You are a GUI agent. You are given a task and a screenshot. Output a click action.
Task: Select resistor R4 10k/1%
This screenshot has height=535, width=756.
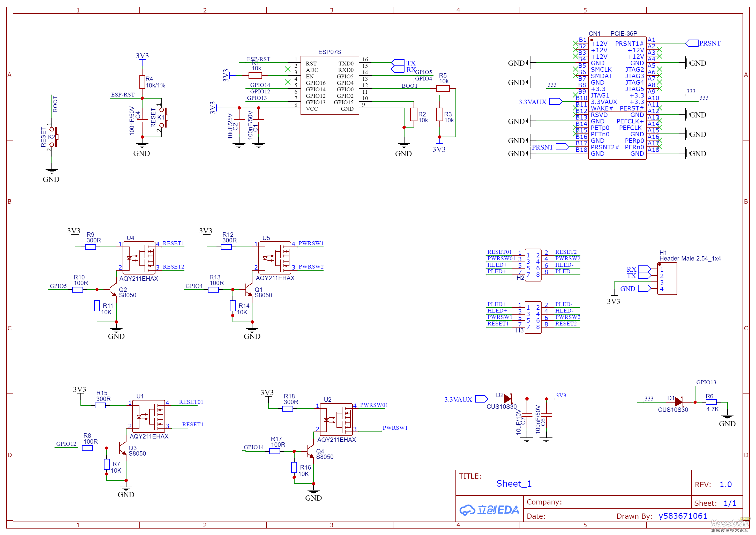click(x=142, y=82)
